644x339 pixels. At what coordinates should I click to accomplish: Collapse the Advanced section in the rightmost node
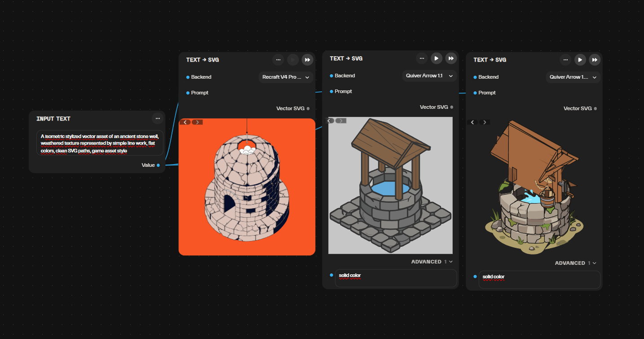[576, 263]
